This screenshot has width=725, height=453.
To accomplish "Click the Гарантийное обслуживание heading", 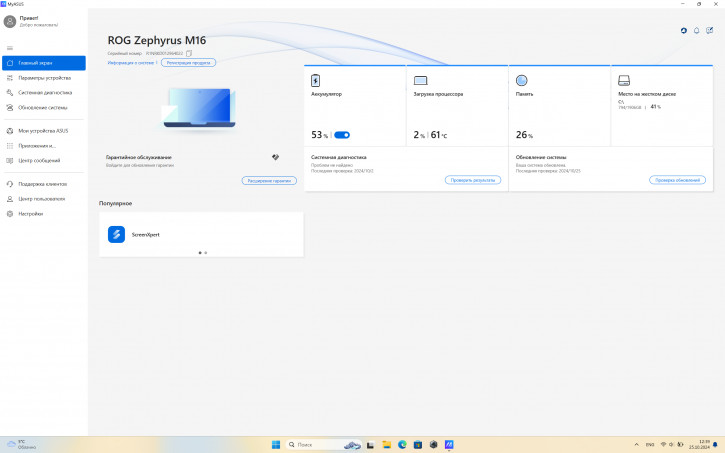I will pyautogui.click(x=139, y=157).
